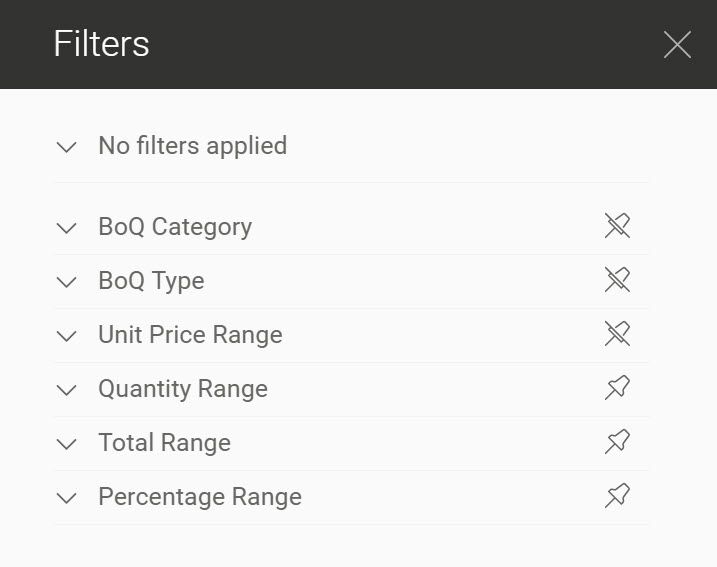
Task: Select the Percentage Range filter label
Action: [200, 497]
